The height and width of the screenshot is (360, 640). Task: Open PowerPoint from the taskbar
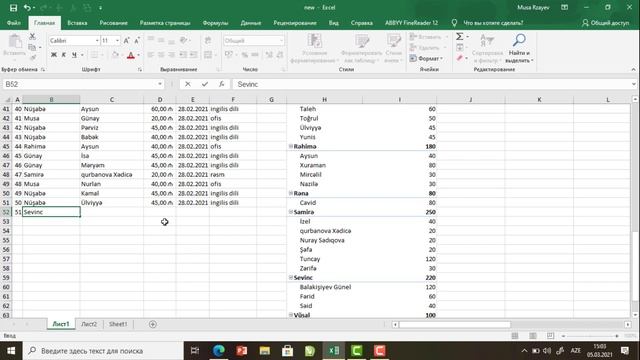(242, 351)
